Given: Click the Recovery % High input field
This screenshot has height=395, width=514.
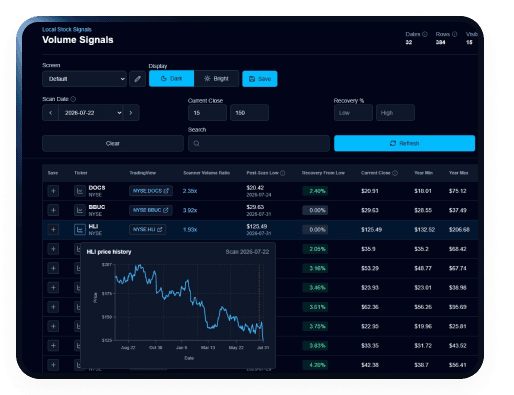Looking at the screenshot, I should point(395,113).
